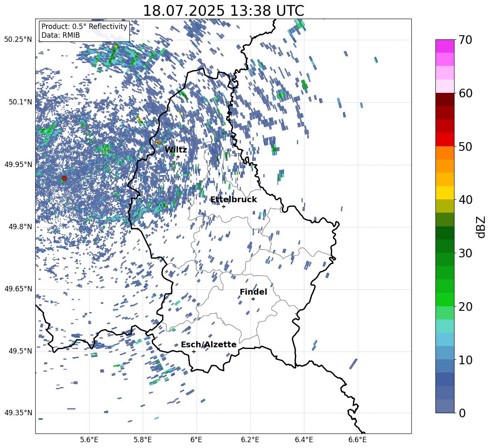Image resolution: width=491 pixels, height=448 pixels.
Task: Click the 49.35°N latitude label
Action: (x=19, y=413)
